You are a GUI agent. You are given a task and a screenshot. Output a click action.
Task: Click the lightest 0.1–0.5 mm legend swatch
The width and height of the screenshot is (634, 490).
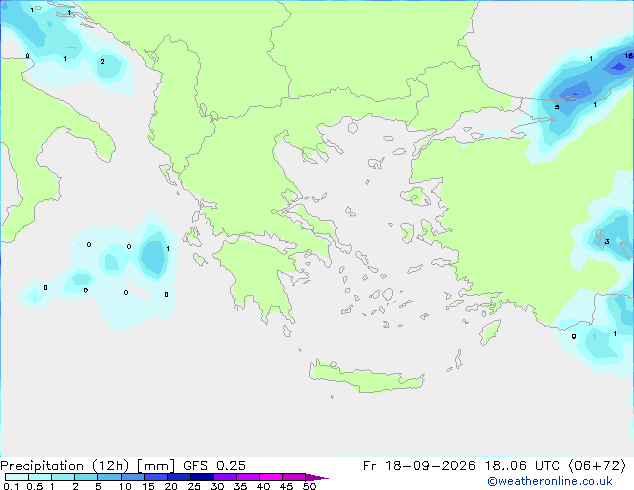[17, 477]
